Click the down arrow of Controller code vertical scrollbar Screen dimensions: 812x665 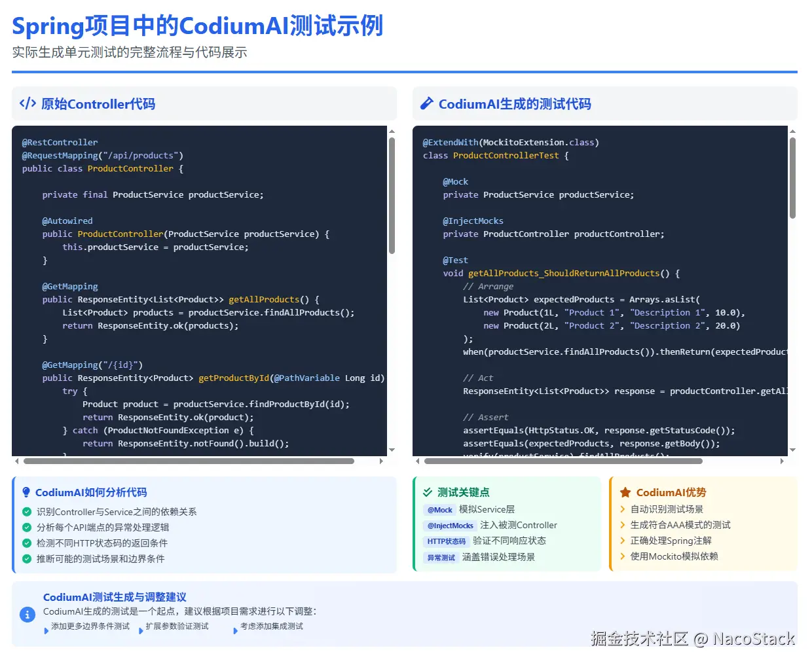click(x=392, y=450)
